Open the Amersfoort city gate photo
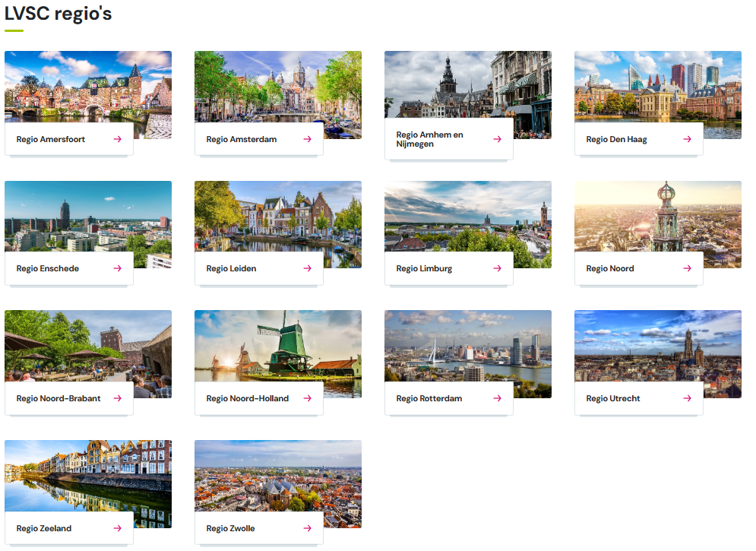Viewport: 756px width, 551px height. tap(88, 85)
